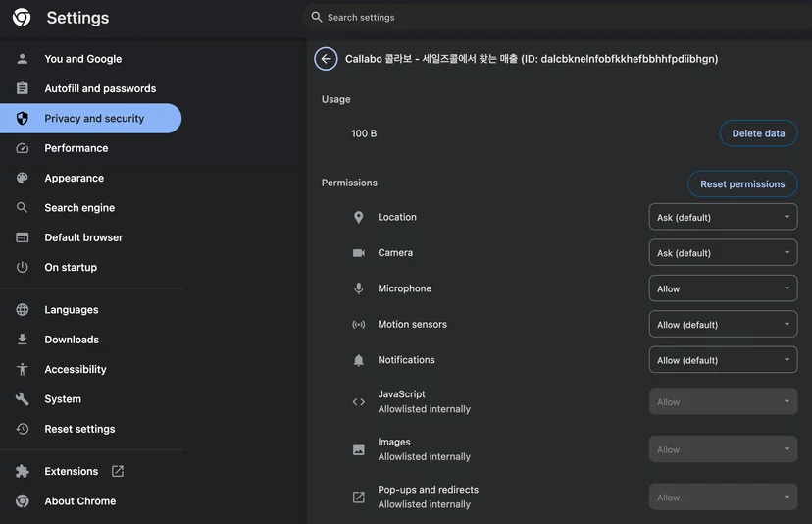Click the camera icon in Permissions
812x524 pixels.
(358, 253)
